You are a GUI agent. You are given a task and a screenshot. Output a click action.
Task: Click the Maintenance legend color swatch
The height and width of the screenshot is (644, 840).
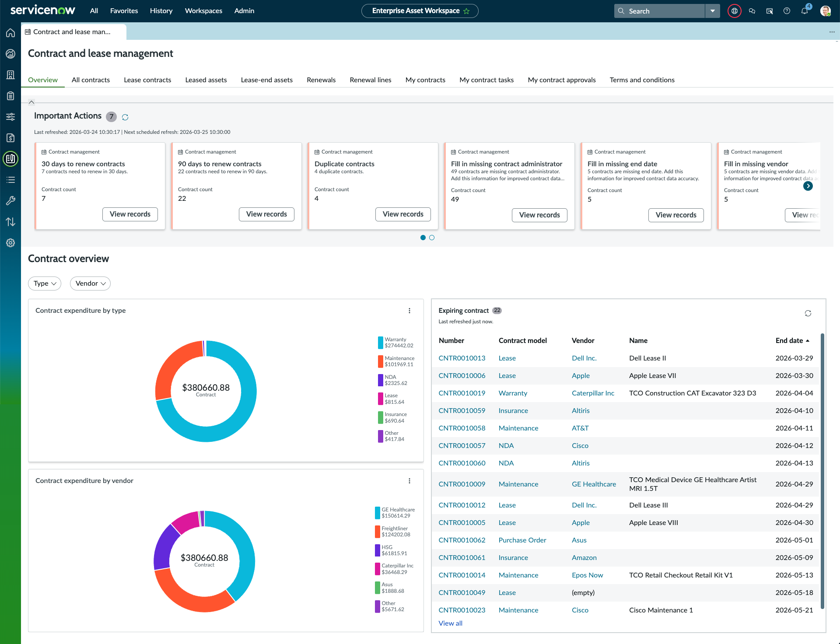tap(380, 361)
